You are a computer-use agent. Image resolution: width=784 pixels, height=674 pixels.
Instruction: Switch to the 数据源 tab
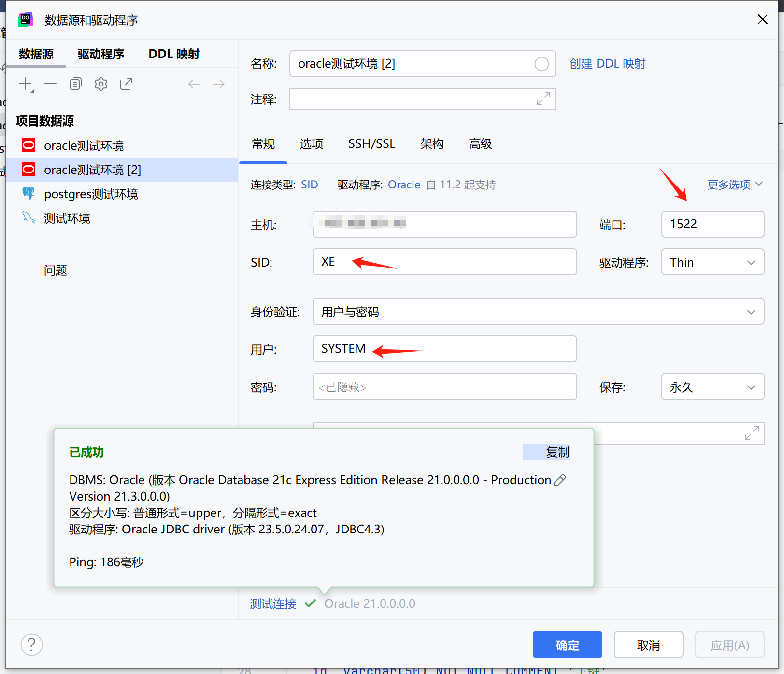36,54
